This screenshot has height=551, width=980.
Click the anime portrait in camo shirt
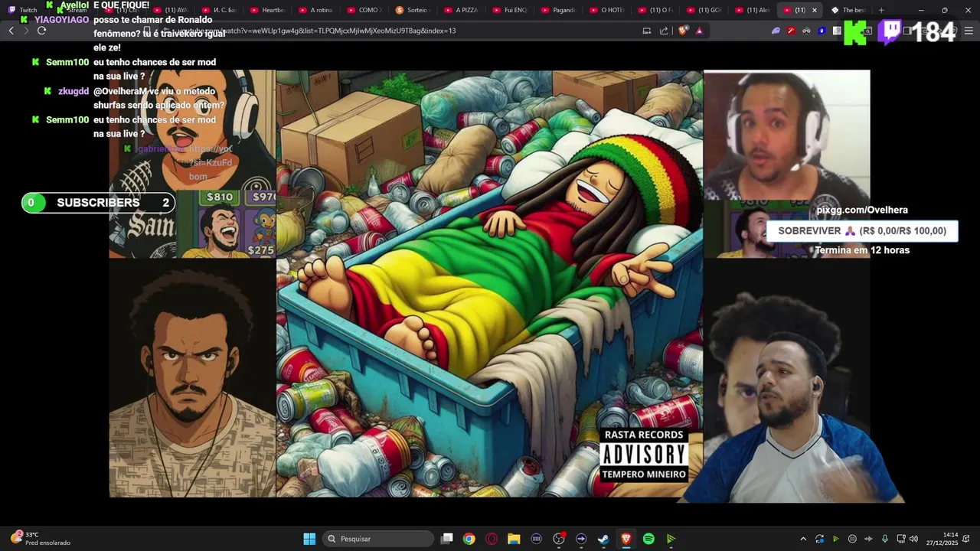[x=192, y=378]
